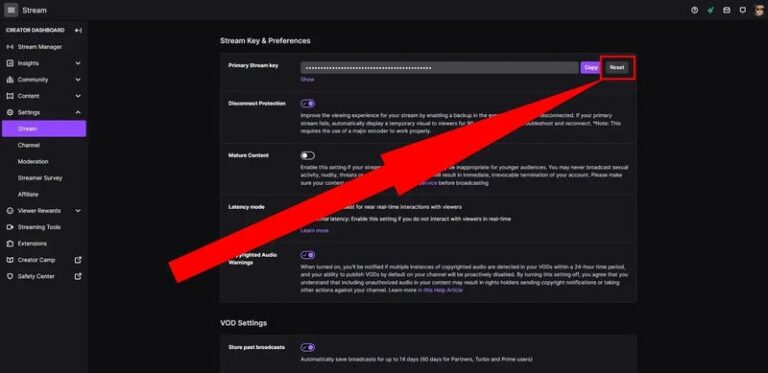
Task: Click the green rocket icon
Action: (711, 10)
